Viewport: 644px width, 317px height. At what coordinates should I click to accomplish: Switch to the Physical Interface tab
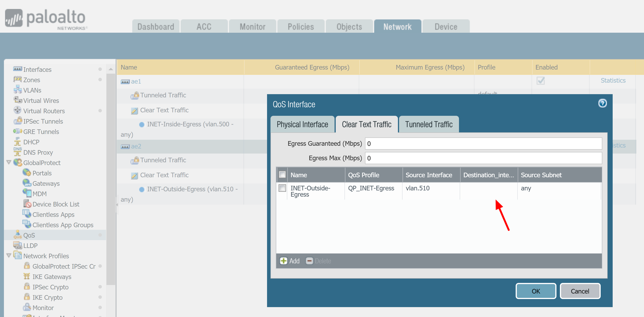coord(302,124)
